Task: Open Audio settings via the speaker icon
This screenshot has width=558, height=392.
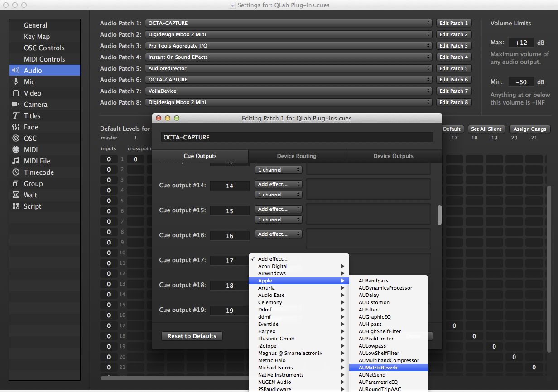Action: point(16,70)
